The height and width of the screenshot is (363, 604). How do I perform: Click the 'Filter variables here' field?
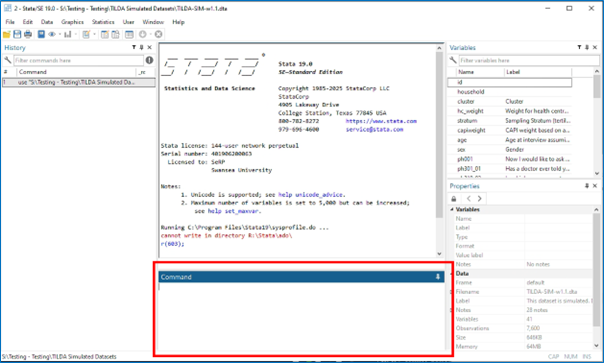(528, 60)
